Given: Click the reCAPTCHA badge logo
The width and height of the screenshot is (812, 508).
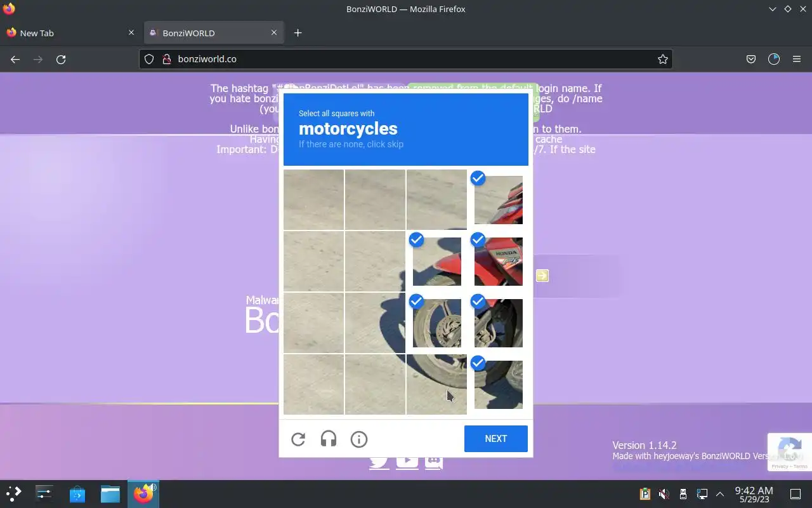Looking at the screenshot, I should pyautogui.click(x=790, y=448).
